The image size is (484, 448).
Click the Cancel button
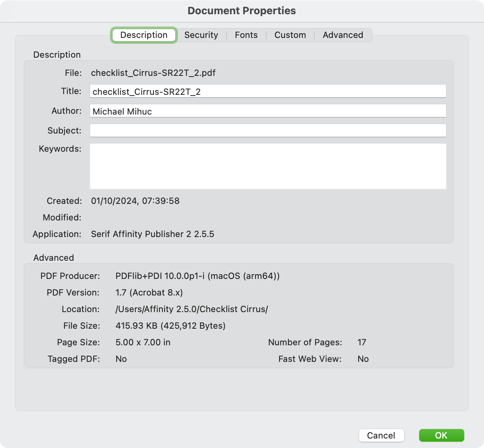coord(381,435)
